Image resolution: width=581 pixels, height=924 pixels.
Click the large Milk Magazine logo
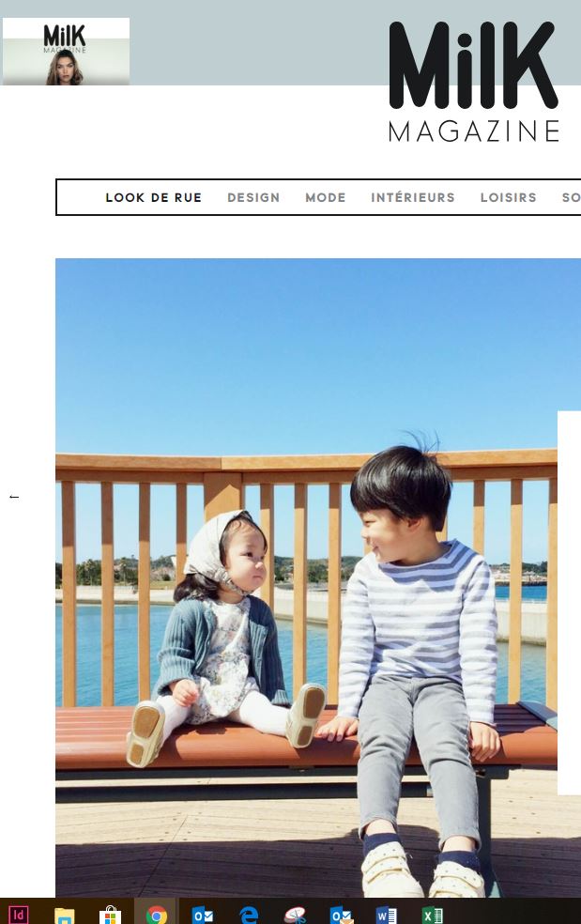(x=473, y=82)
